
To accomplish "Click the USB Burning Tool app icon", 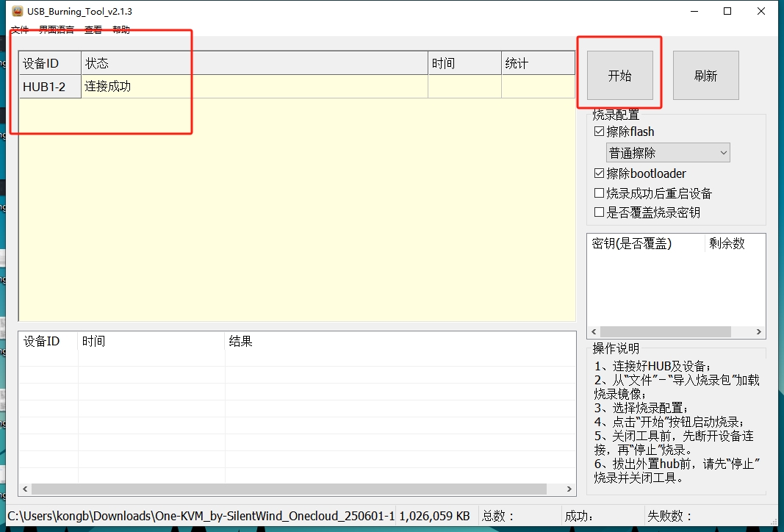I will (x=18, y=10).
